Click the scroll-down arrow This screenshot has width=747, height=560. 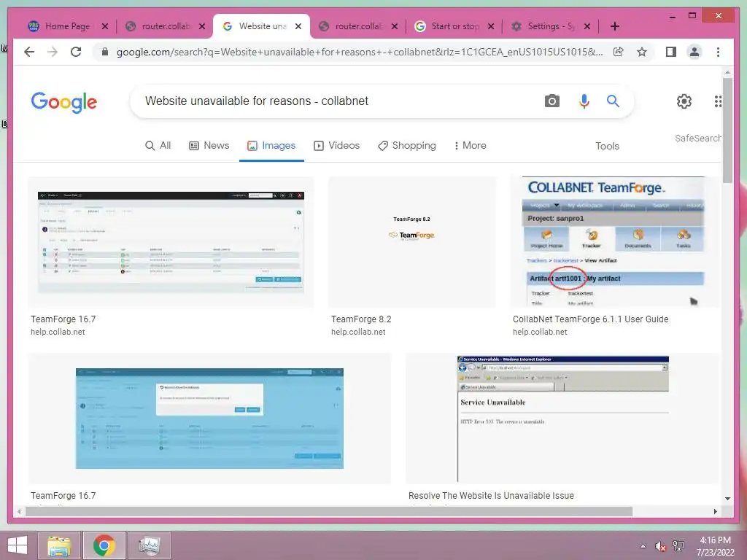point(727,499)
